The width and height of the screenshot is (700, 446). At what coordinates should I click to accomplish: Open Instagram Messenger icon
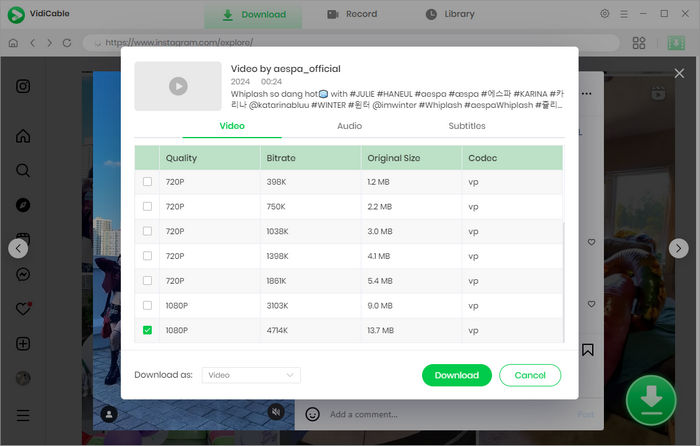click(23, 274)
